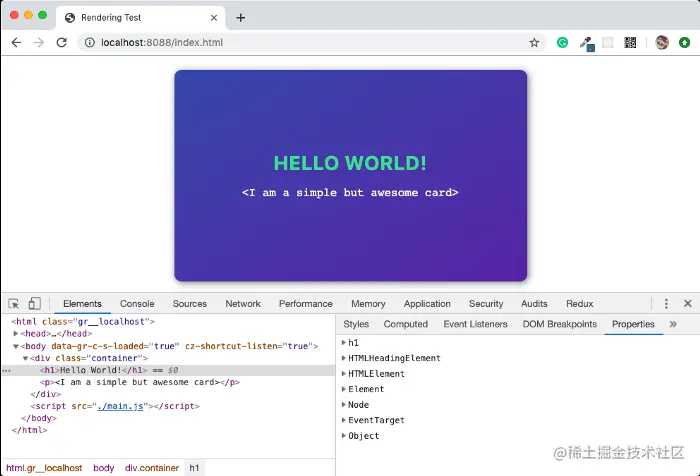Switch to the Styles sidebar tab

point(356,324)
